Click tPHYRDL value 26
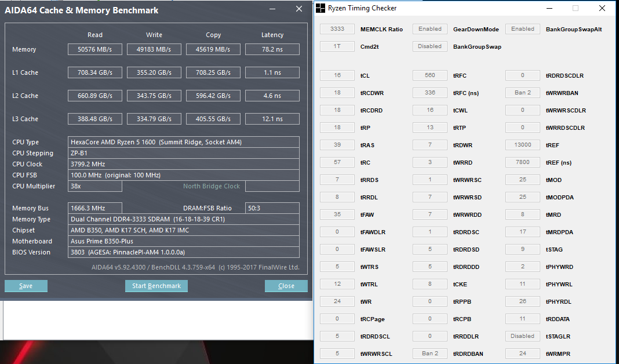The width and height of the screenshot is (619, 364). pyautogui.click(x=523, y=301)
